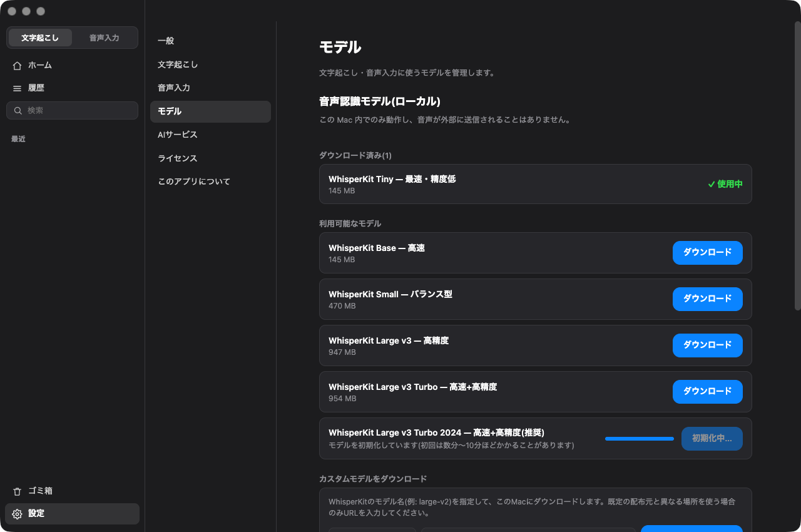Viewport: 801px width, 532px height.
Task: Click the green 使用中 checkmark
Action: 712,185
